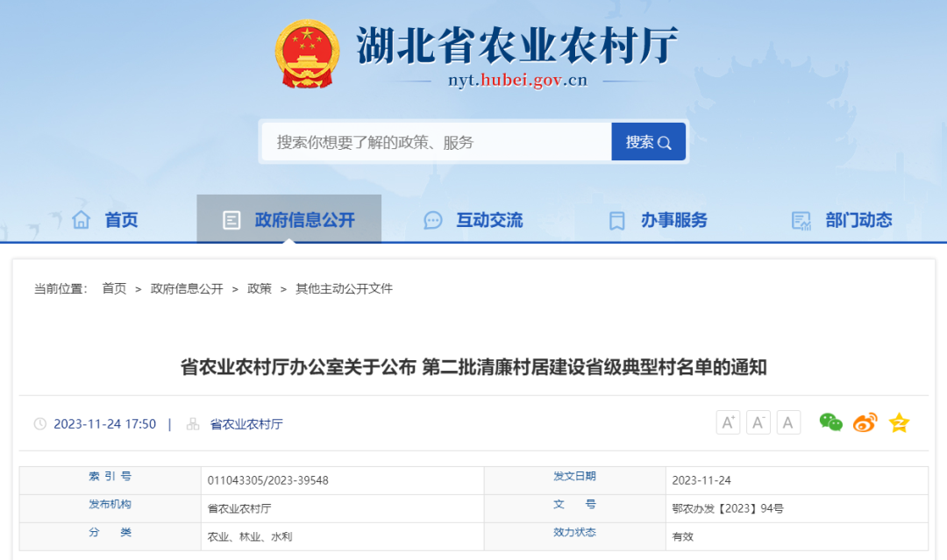947x560 pixels.
Task: Share the article via the Weibo icon
Action: pyautogui.click(x=865, y=422)
